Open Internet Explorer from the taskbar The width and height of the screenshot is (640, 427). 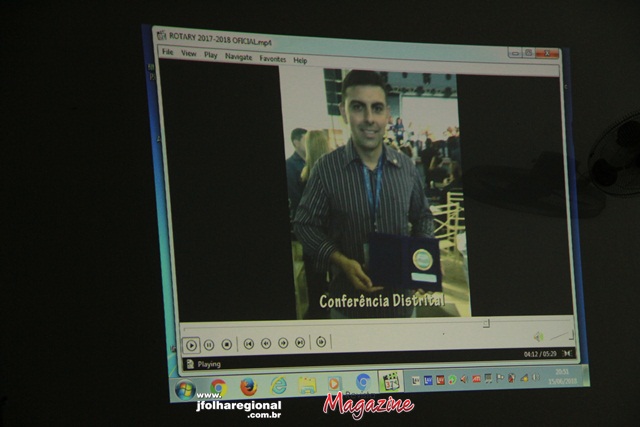(x=278, y=385)
